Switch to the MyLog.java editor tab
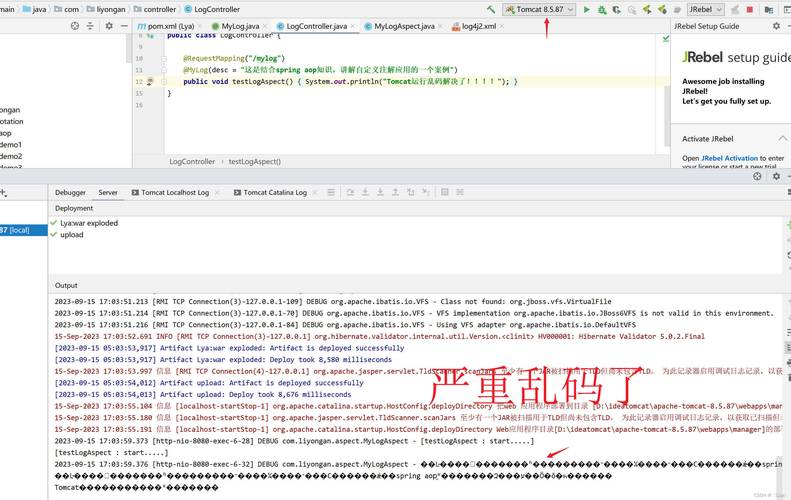The image size is (791, 500). pyautogui.click(x=240, y=26)
